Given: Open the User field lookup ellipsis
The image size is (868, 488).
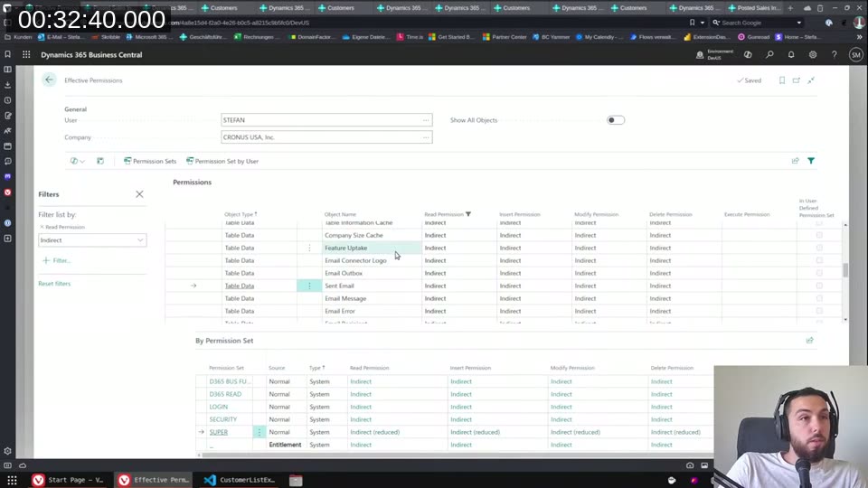Looking at the screenshot, I should (x=426, y=120).
